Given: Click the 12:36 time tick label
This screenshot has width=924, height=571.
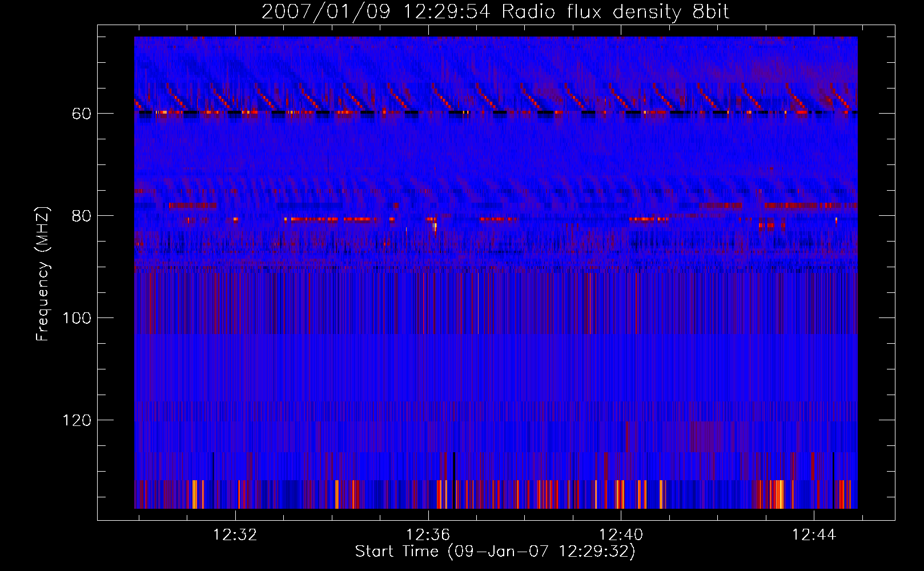Looking at the screenshot, I should pos(428,535).
